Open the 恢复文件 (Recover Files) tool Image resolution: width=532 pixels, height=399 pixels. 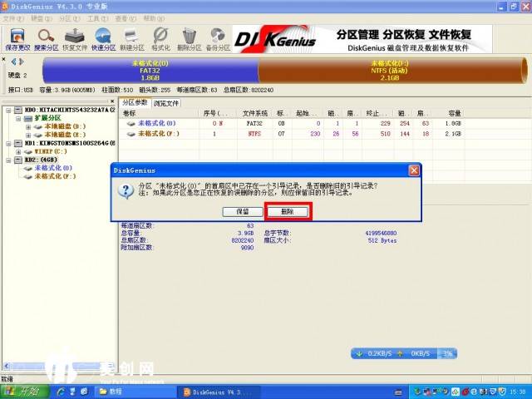pos(75,38)
